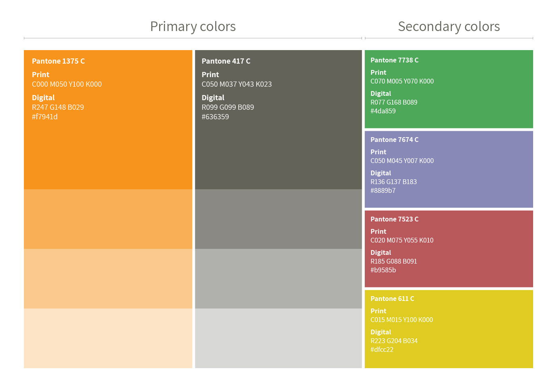Select the 'C000 M050 Y100 K000' print value
The height and width of the screenshot is (392, 557).
click(67, 84)
